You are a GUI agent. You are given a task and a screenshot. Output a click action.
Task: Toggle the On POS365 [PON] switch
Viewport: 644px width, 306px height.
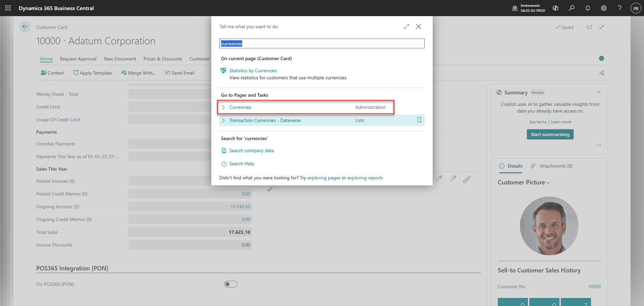[x=231, y=284]
